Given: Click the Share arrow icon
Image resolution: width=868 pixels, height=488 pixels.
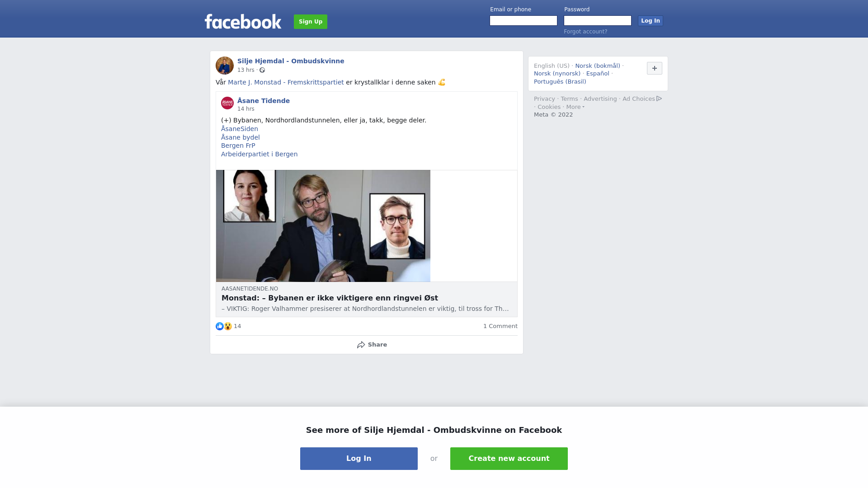Looking at the screenshot, I should pyautogui.click(x=361, y=345).
